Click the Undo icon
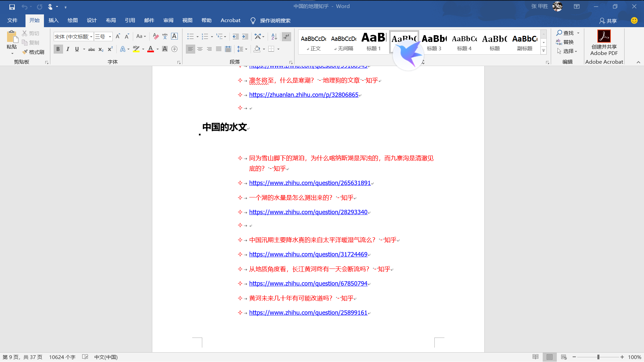 tap(24, 7)
